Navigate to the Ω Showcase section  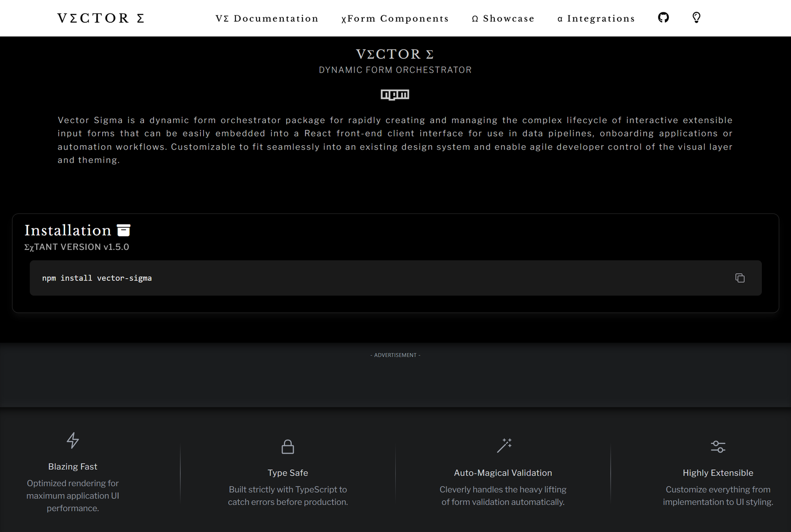[503, 19]
